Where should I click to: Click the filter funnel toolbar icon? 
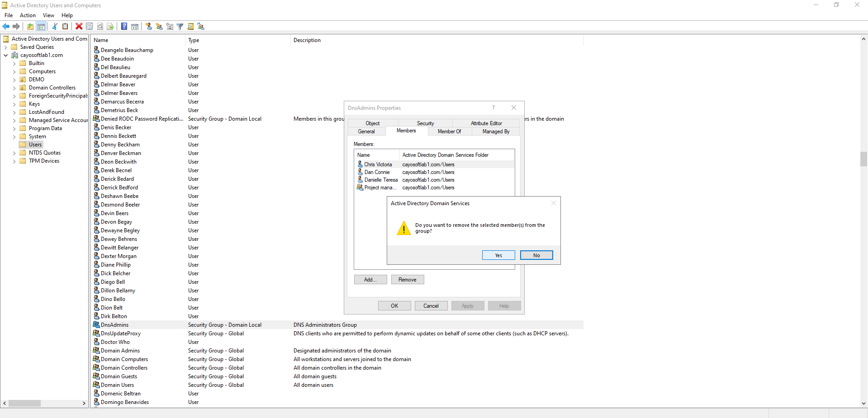coord(180,26)
